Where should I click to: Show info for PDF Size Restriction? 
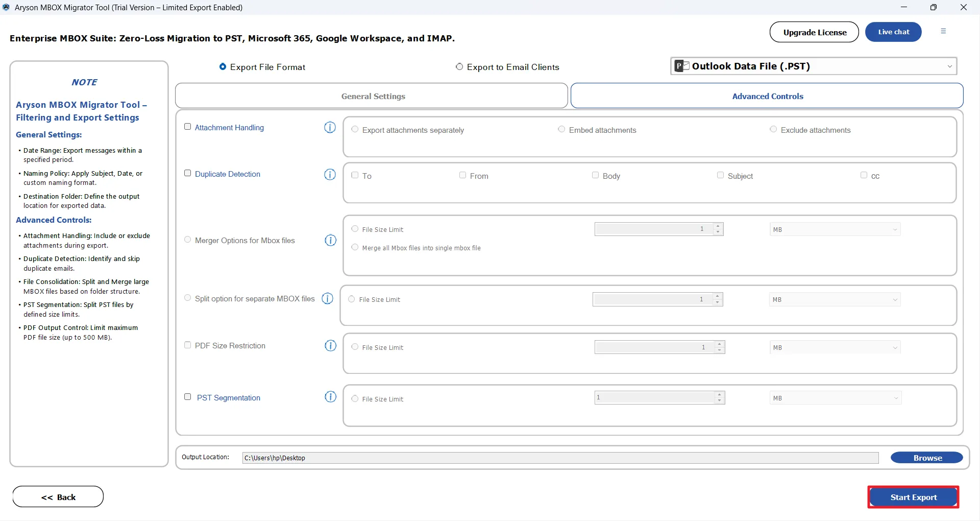331,346
